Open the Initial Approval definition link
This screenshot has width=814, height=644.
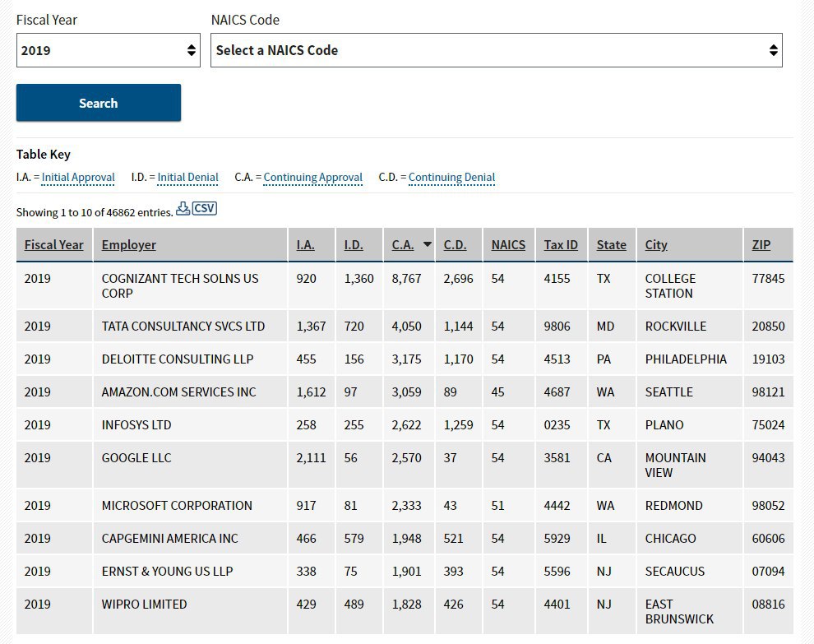click(78, 177)
